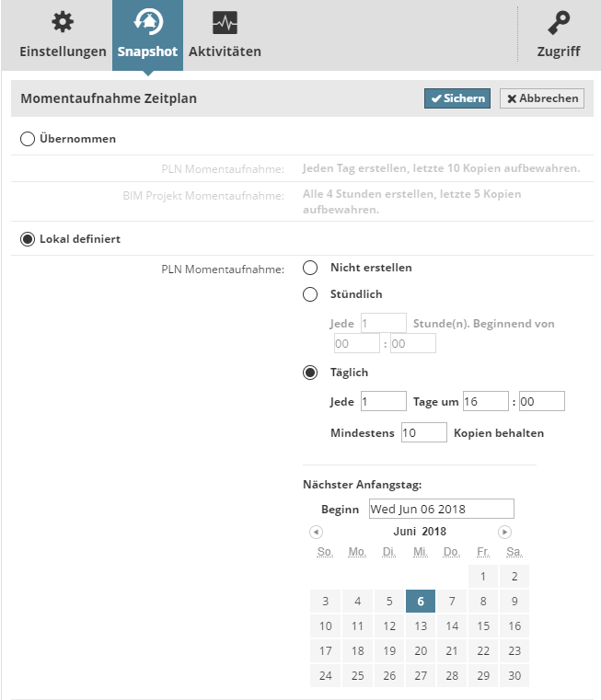Screen dimensions: 601x700
Task: Open the Aktivitäten activity monitor icon
Action: (225, 22)
